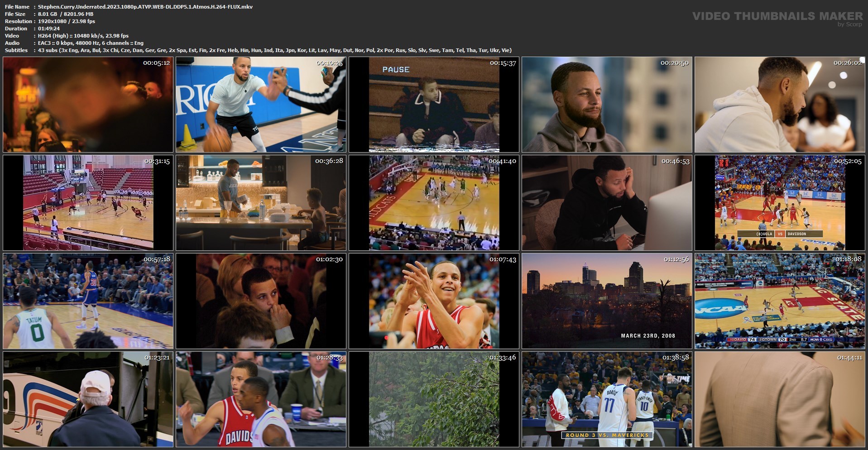Select the thumbnail at 00:10:25
The image size is (868, 450).
click(261, 105)
